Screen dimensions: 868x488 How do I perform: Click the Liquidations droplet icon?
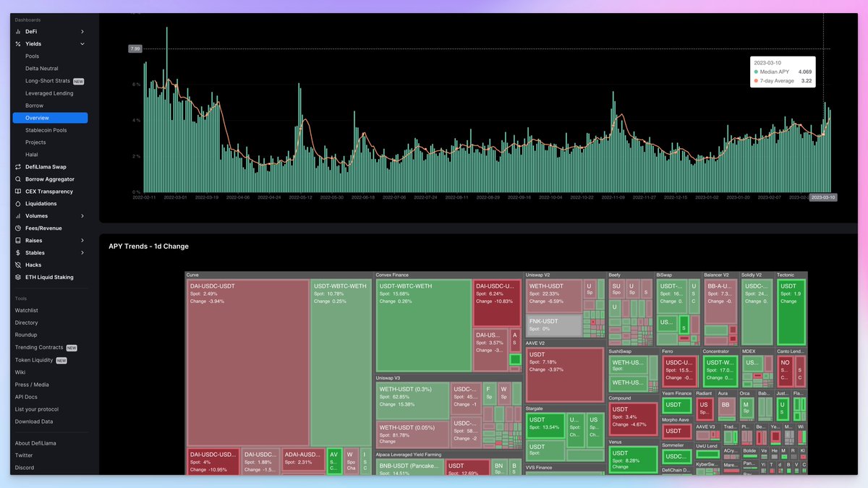point(18,204)
